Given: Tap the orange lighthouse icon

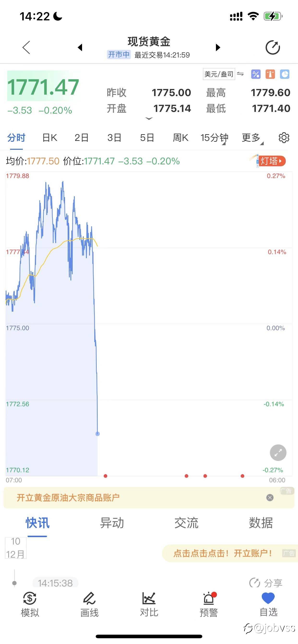Looking at the screenshot, I should pos(270,74).
